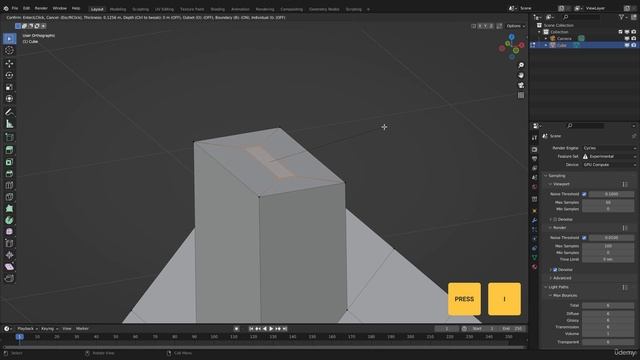The image size is (640, 360).
Task: Select the Smooth tool
Action: click(x=9, y=232)
